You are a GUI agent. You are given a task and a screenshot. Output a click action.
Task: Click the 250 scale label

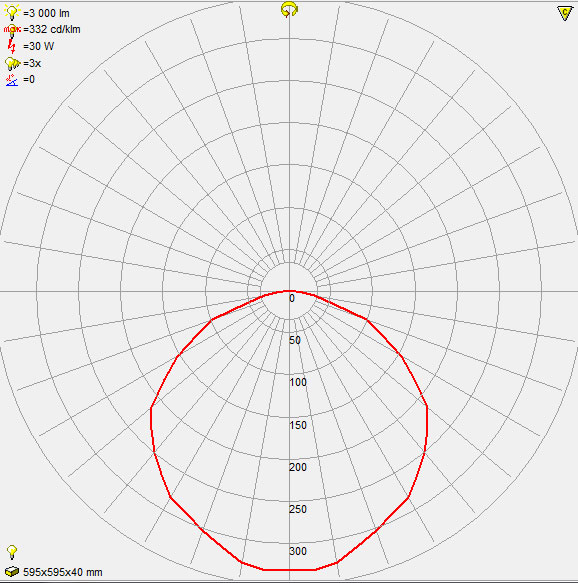298,509
